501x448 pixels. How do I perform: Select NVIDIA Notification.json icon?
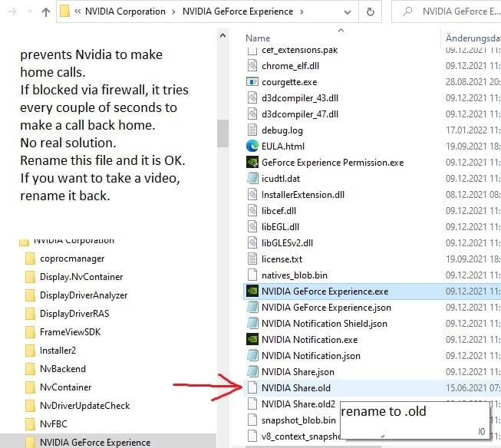point(252,356)
